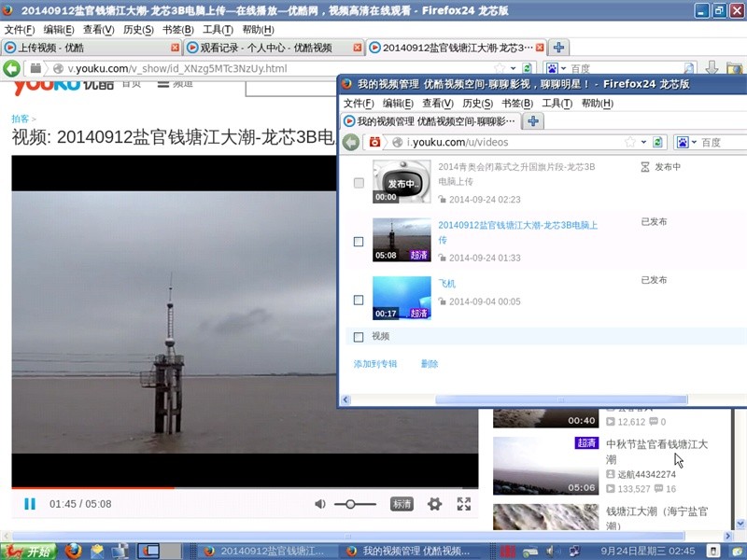Screen dimensions: 747x560
Task: Click red Youku site identity icon beside i.youku.com
Action: (375, 142)
